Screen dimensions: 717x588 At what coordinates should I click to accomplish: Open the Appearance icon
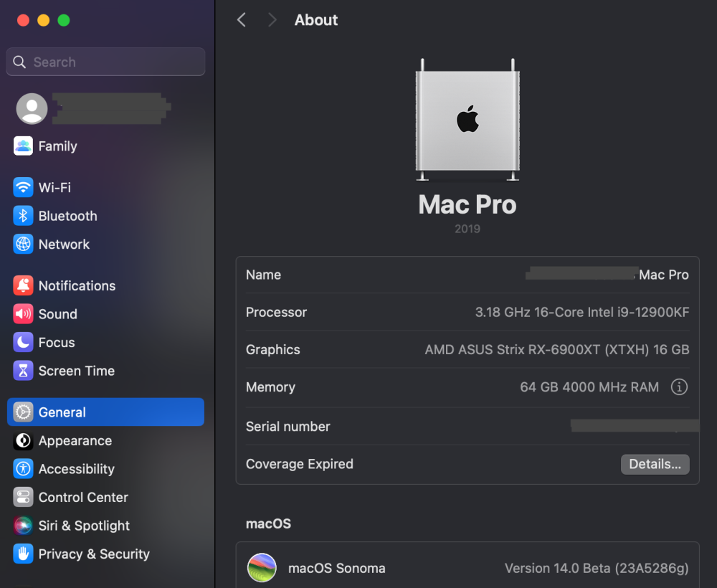coord(23,441)
